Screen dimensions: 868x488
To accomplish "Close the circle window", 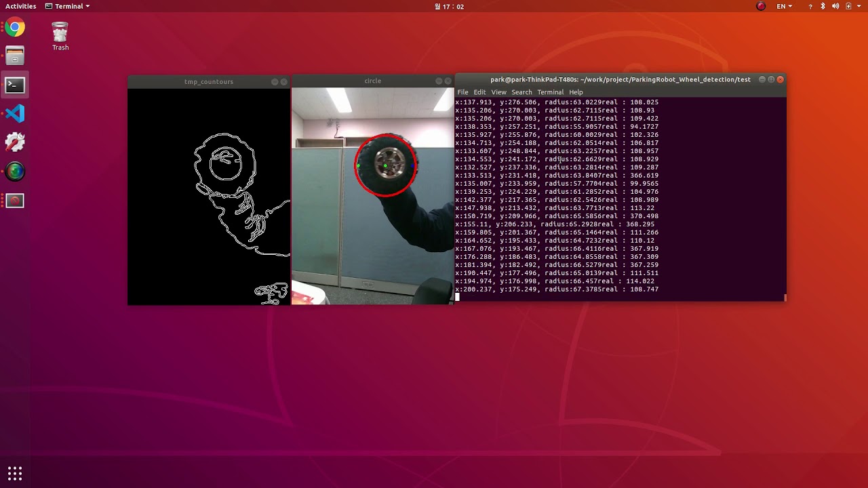I will [x=448, y=81].
